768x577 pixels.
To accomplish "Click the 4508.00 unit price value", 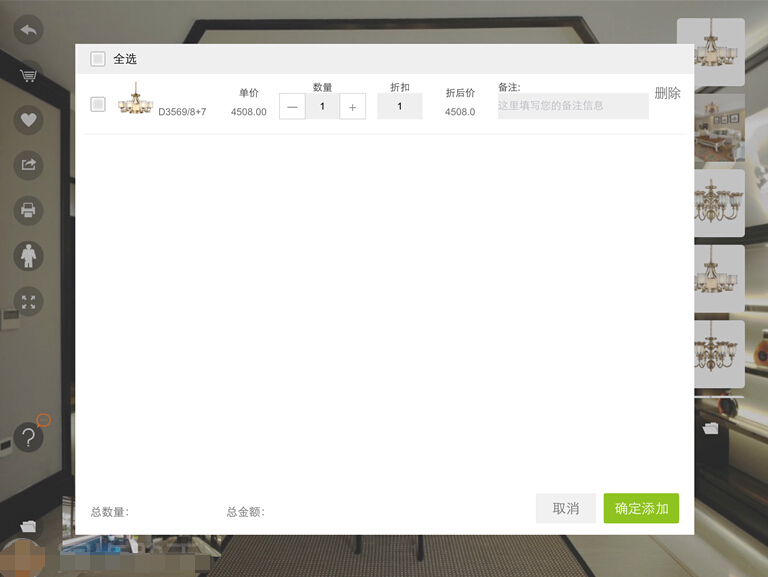I will pyautogui.click(x=249, y=112).
